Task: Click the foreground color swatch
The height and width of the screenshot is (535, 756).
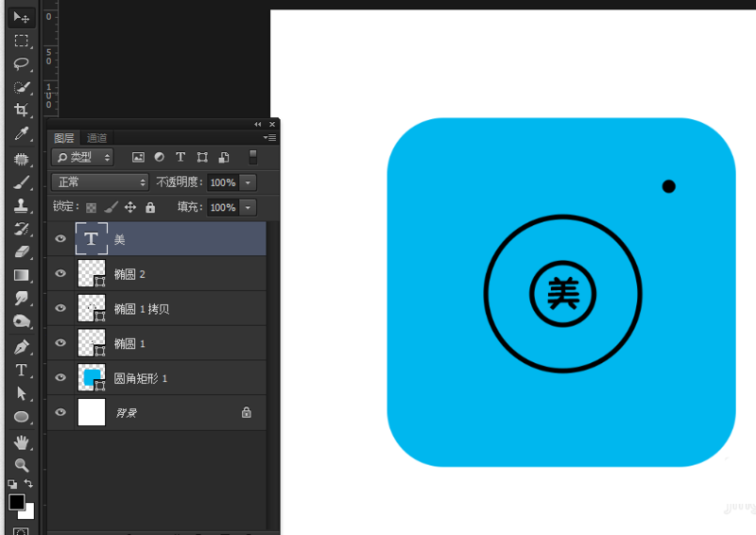Action: pos(16,502)
